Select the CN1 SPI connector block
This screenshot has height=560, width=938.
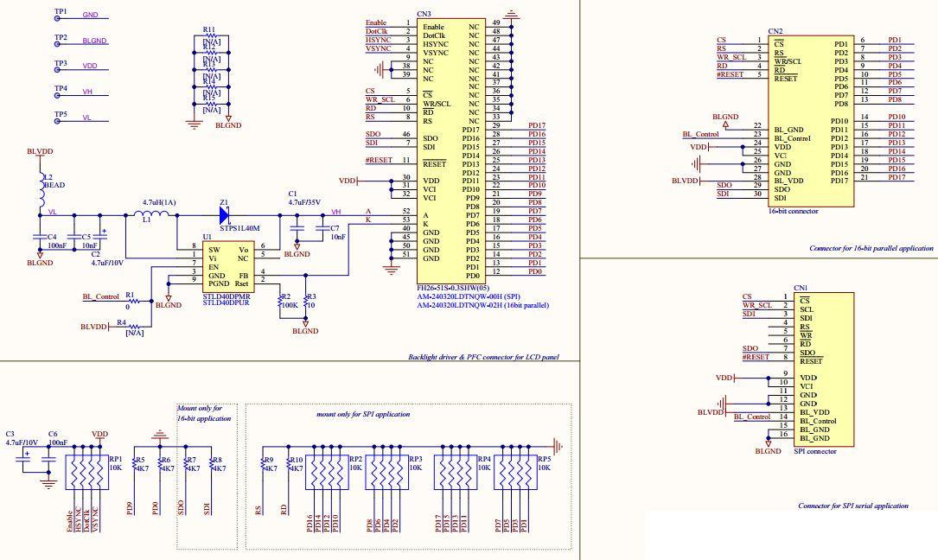pos(826,367)
